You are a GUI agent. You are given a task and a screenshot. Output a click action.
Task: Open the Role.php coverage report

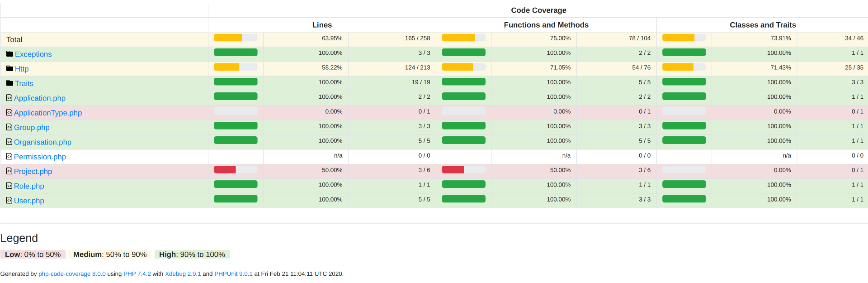point(29,186)
